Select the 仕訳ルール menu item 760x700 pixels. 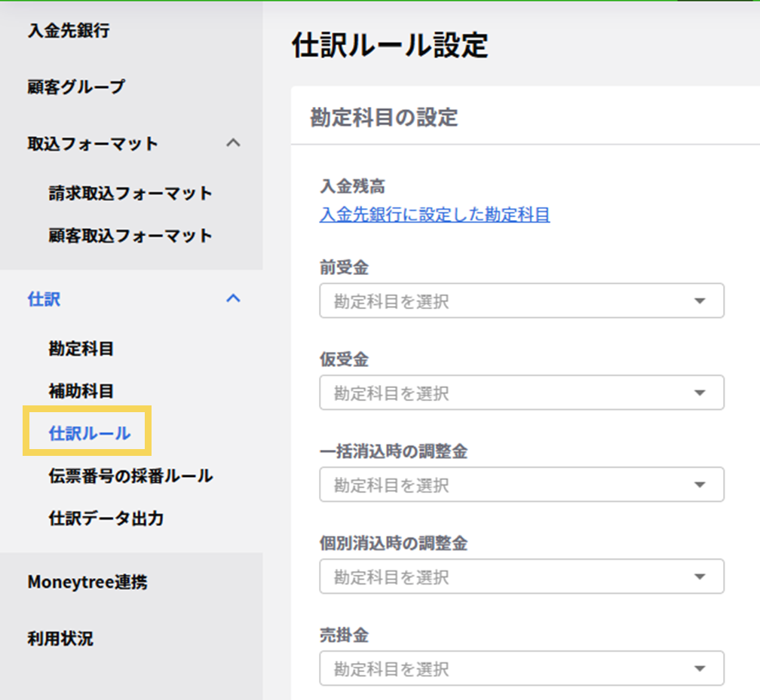point(90,433)
